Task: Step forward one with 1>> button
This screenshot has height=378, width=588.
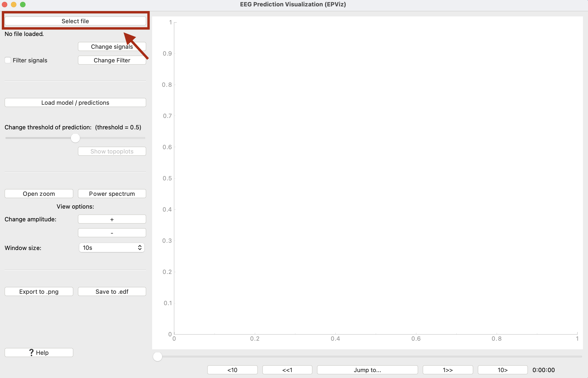Action: 448,370
